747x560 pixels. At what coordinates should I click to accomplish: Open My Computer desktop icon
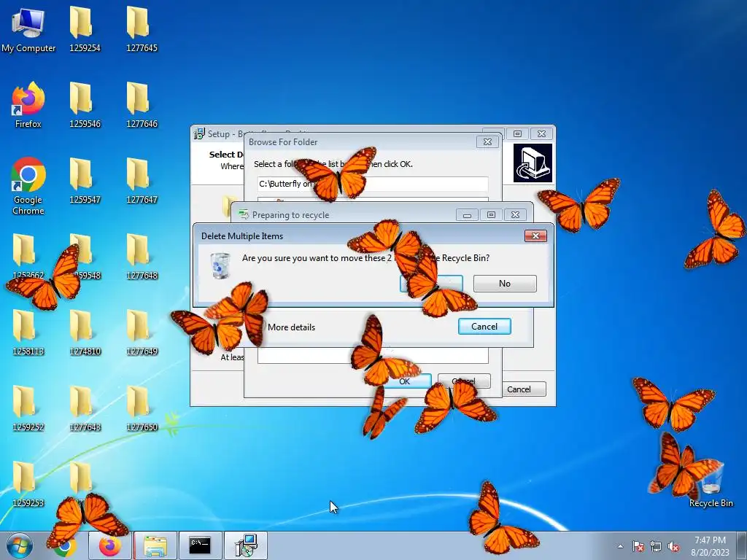tap(28, 29)
